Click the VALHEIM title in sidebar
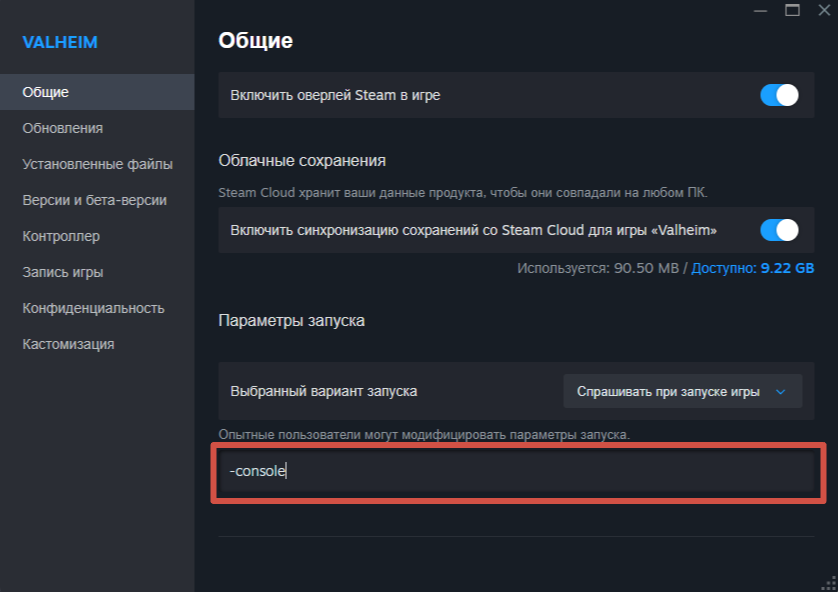This screenshot has height=592, width=838. pyautogui.click(x=60, y=42)
